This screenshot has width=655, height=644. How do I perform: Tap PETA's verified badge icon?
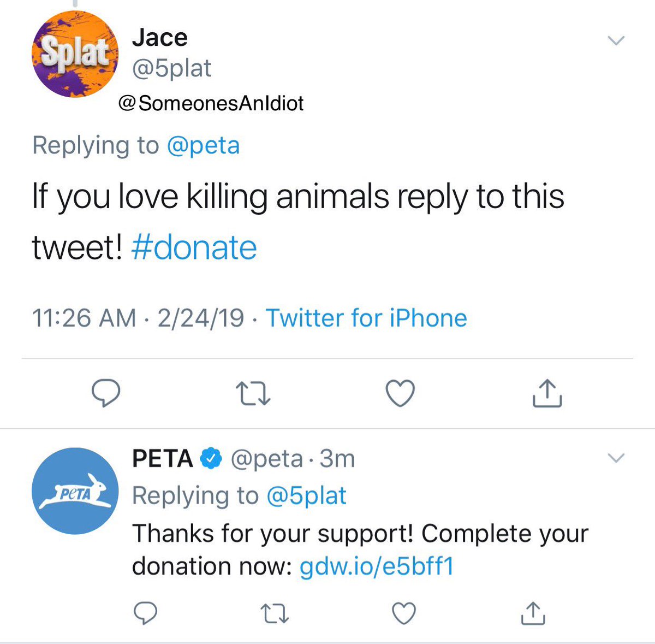[x=211, y=459]
